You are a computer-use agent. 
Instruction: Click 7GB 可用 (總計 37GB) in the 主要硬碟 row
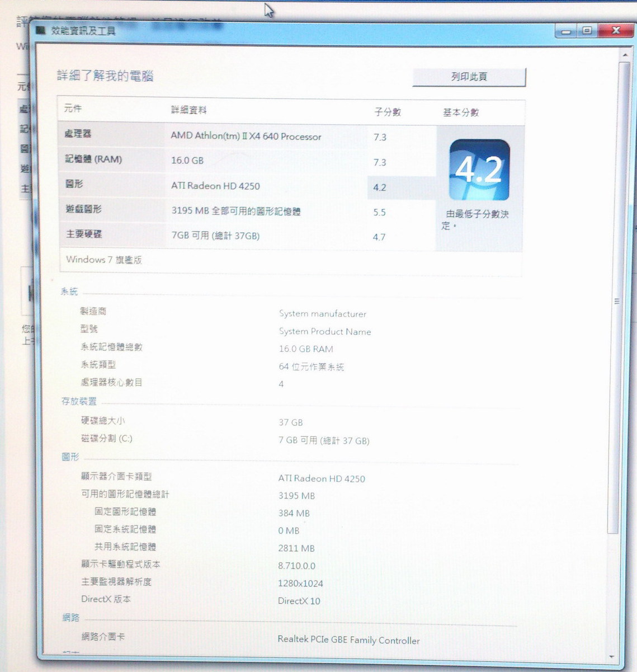(215, 236)
